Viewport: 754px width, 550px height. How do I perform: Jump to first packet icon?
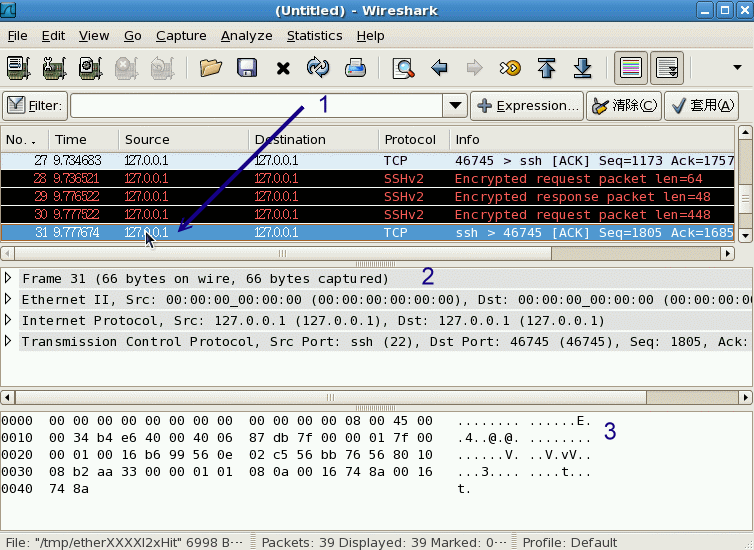point(546,68)
